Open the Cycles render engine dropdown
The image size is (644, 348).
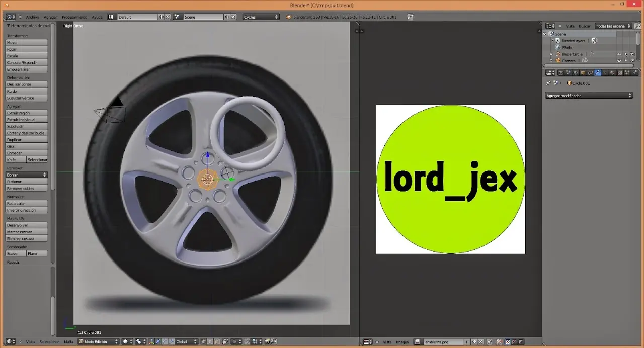tap(261, 17)
